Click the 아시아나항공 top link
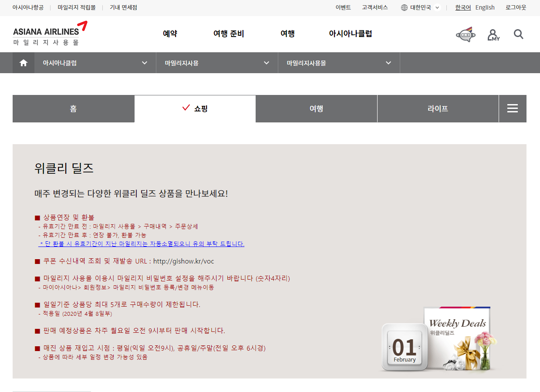This screenshot has width=540, height=392. pyautogui.click(x=28, y=7)
